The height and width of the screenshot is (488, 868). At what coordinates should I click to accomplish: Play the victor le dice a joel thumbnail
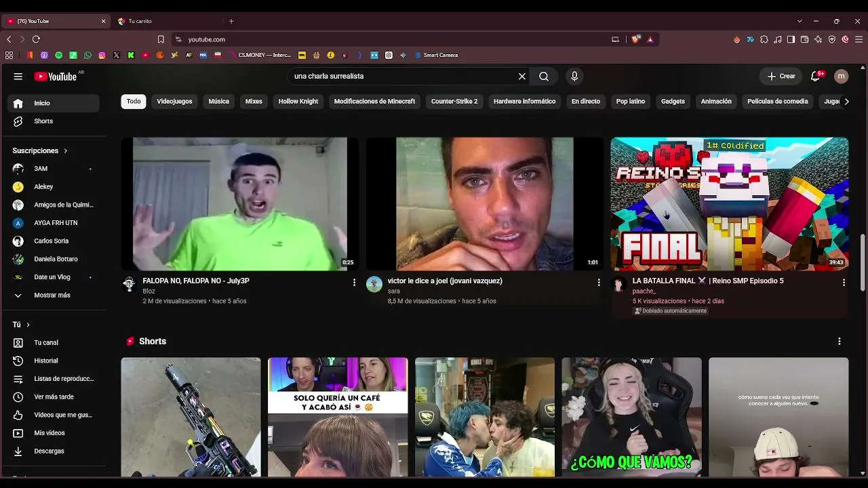[485, 204]
